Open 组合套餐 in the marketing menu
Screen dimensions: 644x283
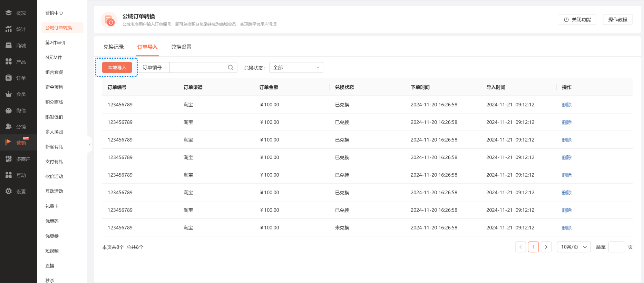(54, 72)
